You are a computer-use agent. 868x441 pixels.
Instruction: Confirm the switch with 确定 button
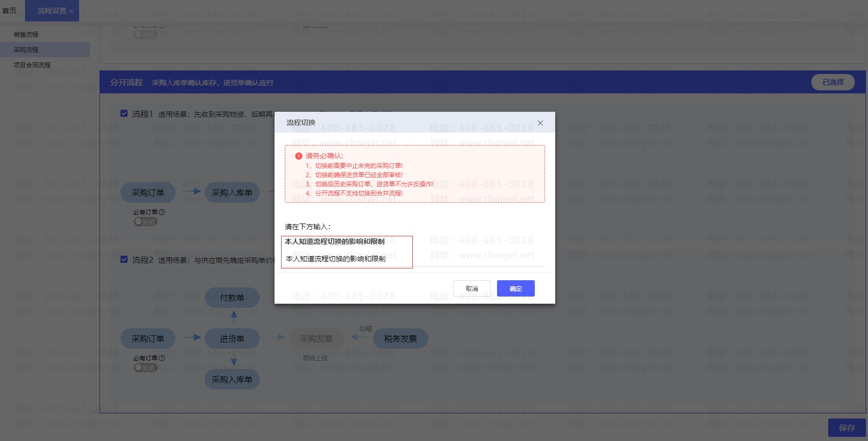coord(515,288)
